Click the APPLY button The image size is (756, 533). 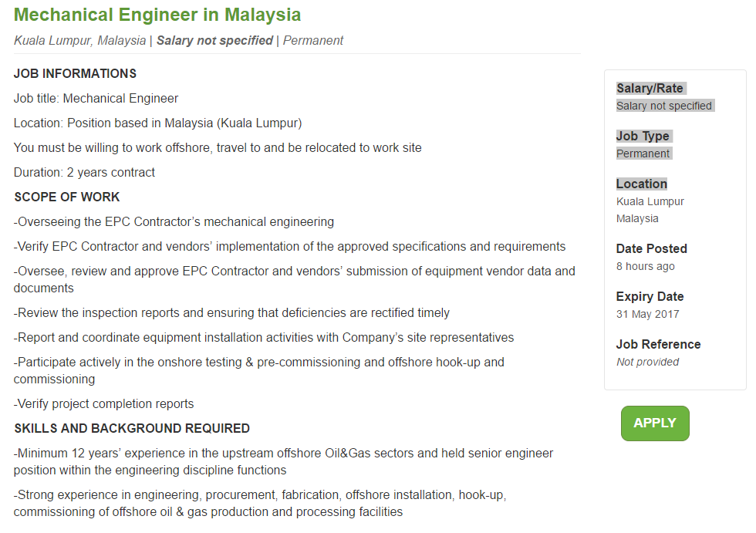[x=654, y=423]
